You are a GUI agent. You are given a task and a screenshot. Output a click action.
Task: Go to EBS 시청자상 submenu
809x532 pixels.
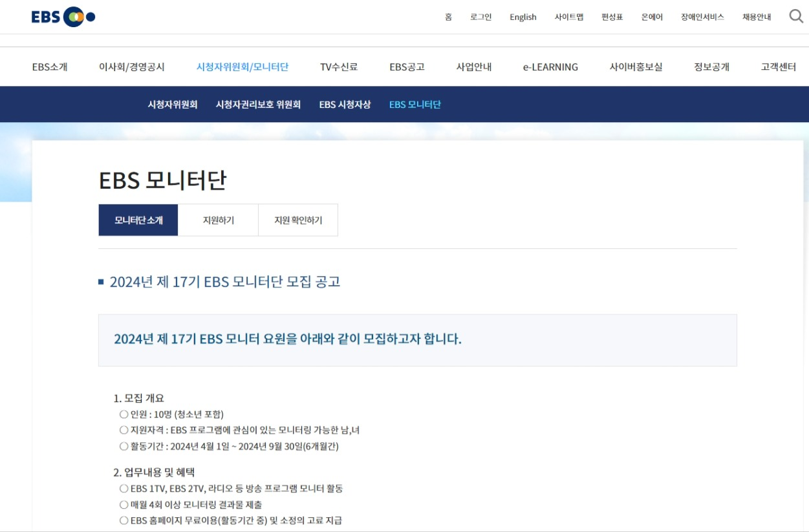tap(345, 104)
